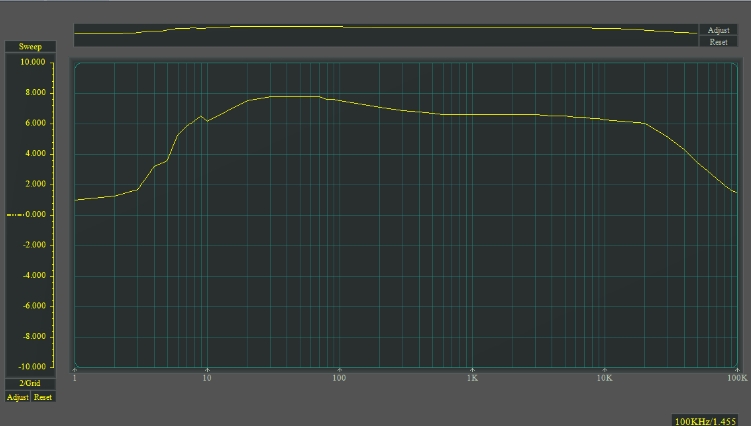This screenshot has width=751, height=426.
Task: Click the -8.000 value on the vertical axis
Action: click(x=34, y=336)
